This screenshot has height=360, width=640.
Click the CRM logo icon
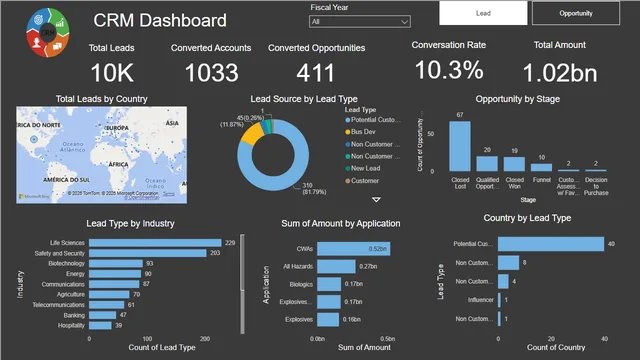(x=48, y=32)
